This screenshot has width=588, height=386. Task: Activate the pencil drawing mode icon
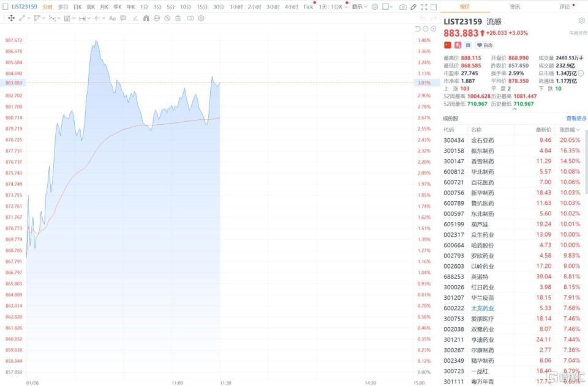(413, 7)
